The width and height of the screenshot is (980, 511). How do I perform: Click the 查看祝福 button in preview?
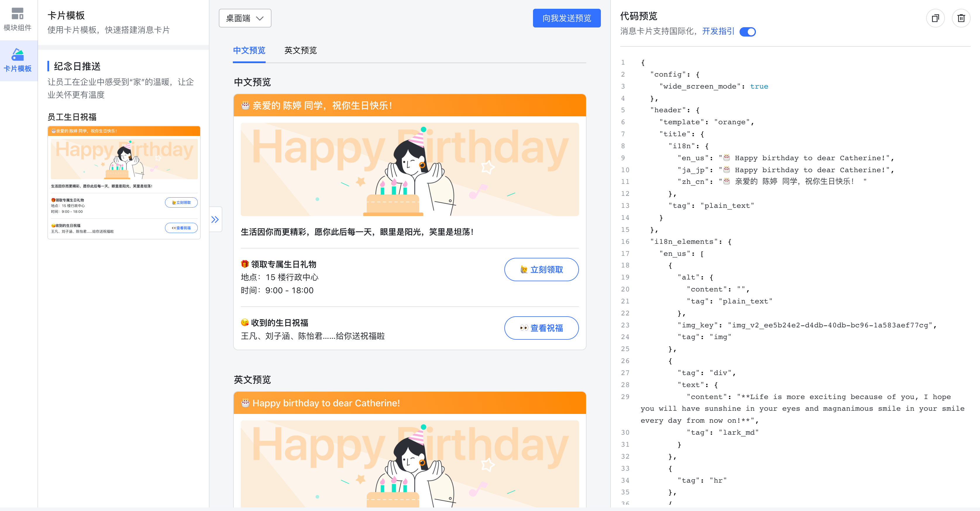[x=541, y=328]
